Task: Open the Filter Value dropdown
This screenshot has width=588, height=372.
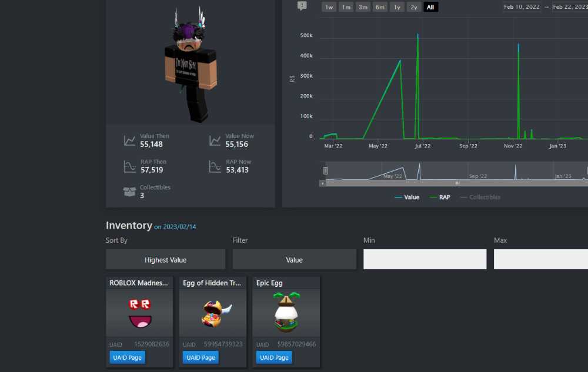Action: click(294, 260)
